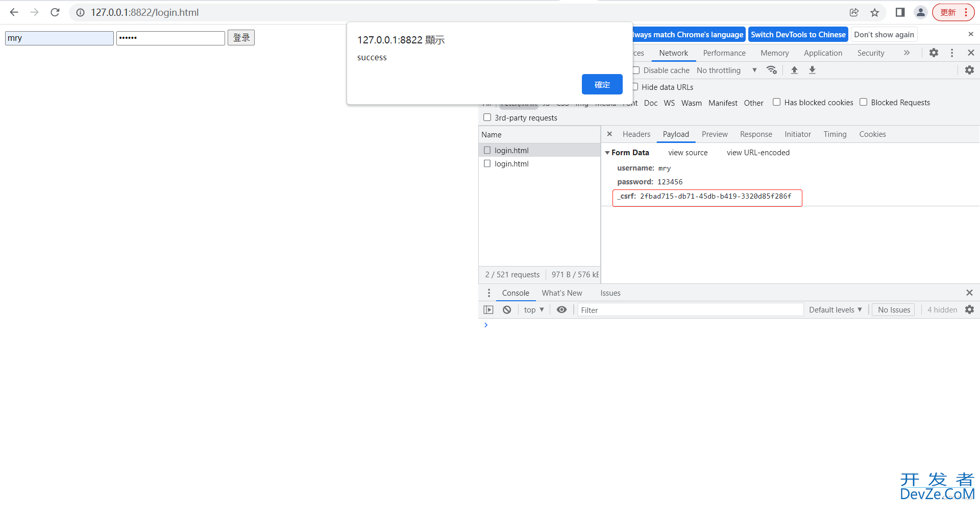Create live expression eye icon
Viewport: 980px width, 505px height.
(x=561, y=309)
